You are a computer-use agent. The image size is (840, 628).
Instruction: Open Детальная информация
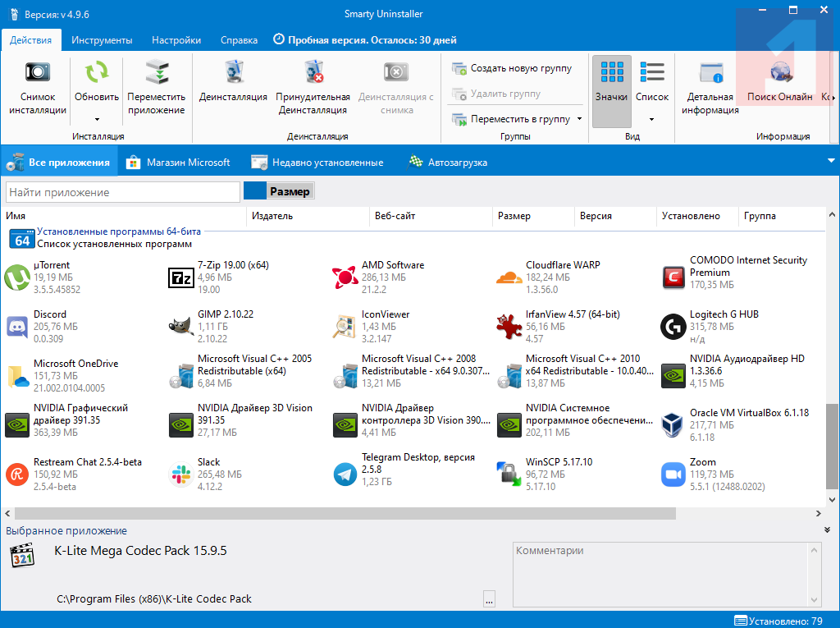710,87
